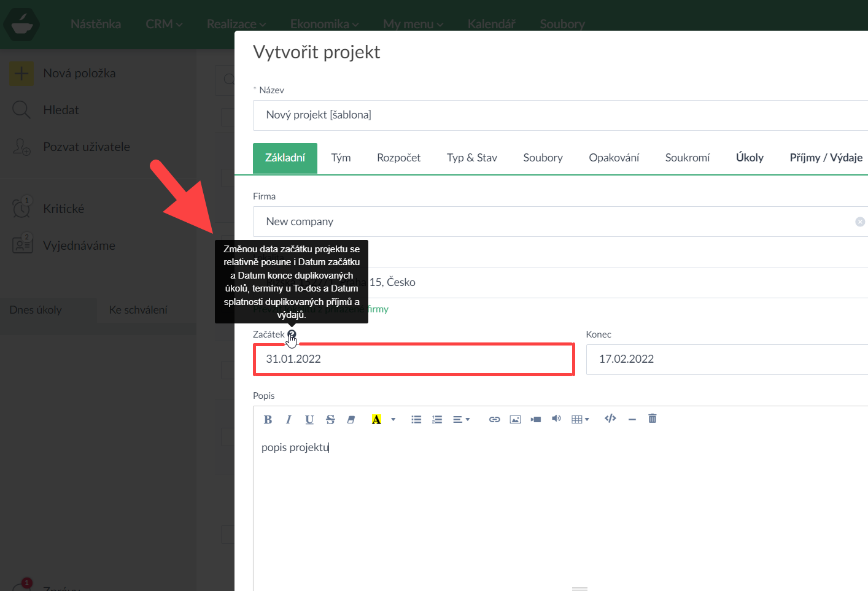Toggle bold formatting in the Popis editor
The image size is (868, 591).
pyautogui.click(x=268, y=420)
